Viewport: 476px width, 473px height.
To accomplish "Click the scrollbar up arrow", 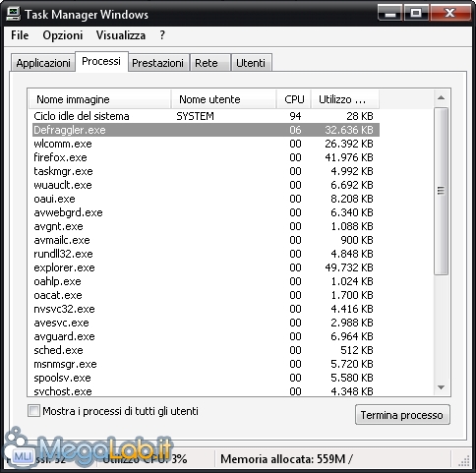I will click(441, 97).
